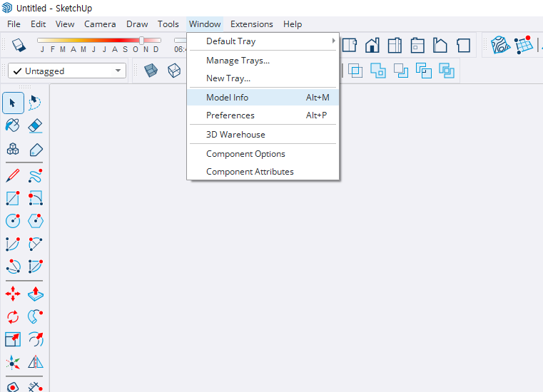Open the Draw menu
This screenshot has width=543, height=392.
pos(137,24)
